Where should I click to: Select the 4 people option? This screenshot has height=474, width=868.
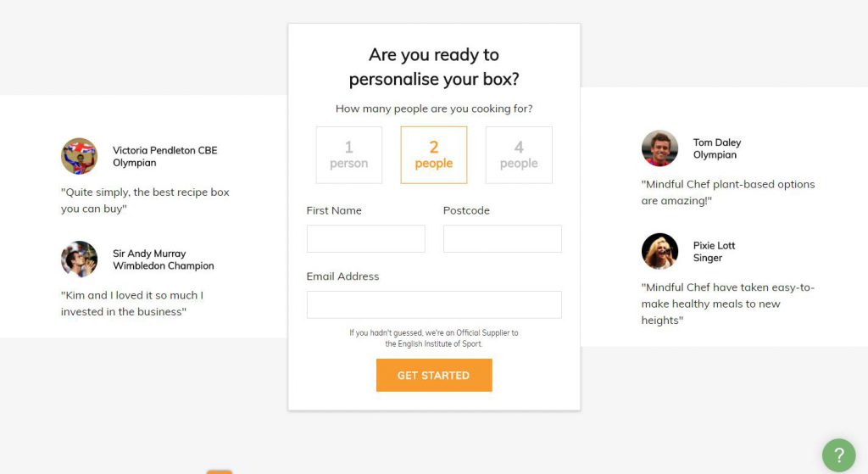(x=519, y=155)
